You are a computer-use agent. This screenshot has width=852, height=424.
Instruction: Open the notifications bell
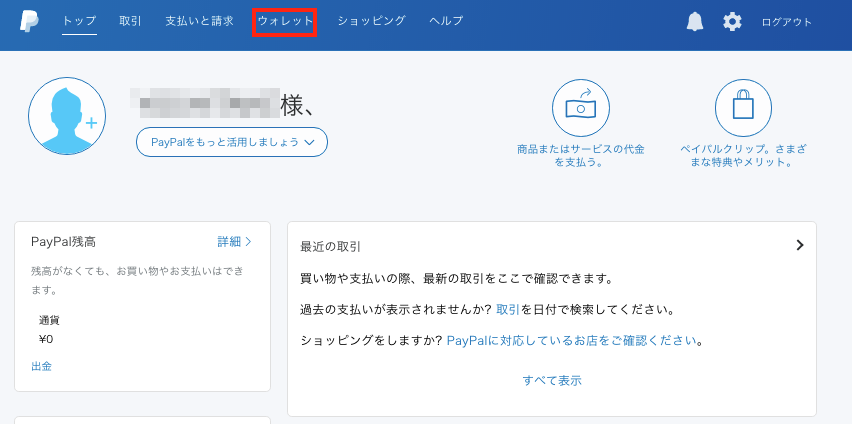pyautogui.click(x=695, y=22)
